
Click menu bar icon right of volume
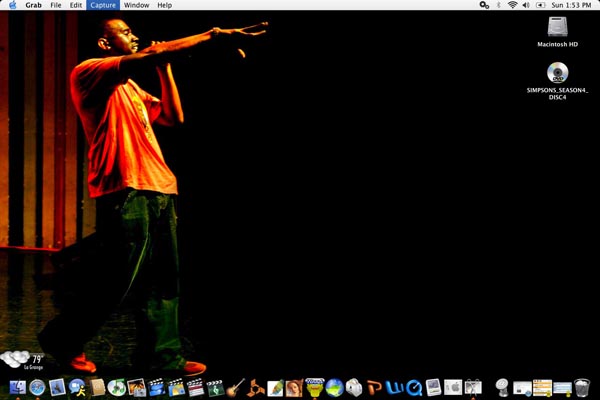coord(540,5)
